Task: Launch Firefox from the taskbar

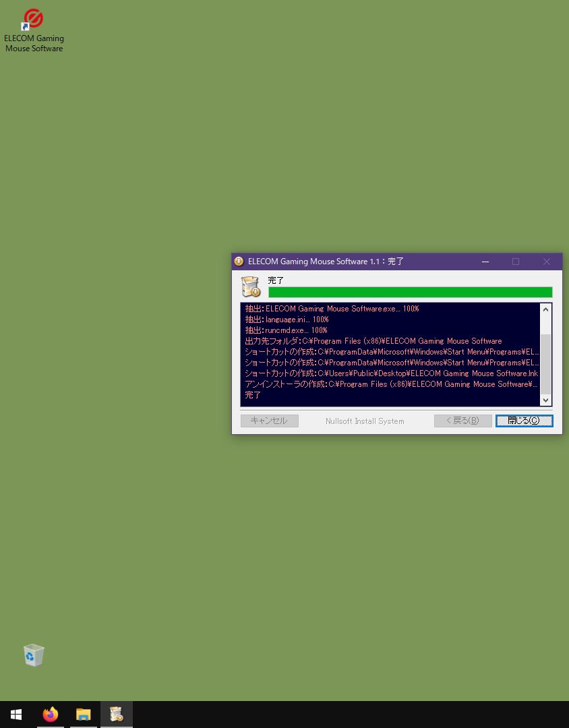Action: click(50, 715)
